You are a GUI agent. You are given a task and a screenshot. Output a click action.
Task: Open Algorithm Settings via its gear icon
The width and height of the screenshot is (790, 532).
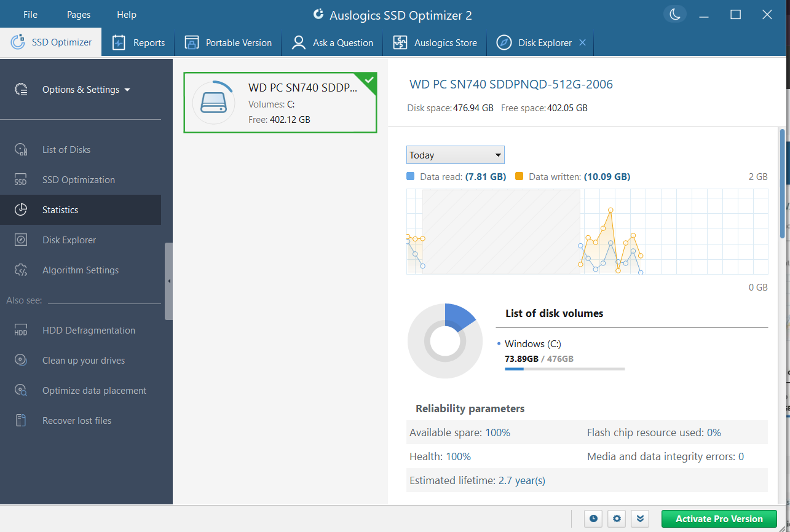[x=21, y=270]
